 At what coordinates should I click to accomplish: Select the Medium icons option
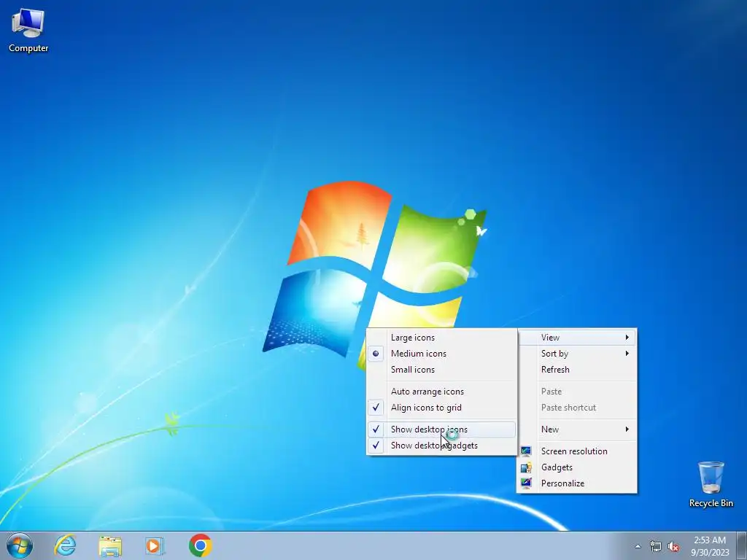pos(441,354)
